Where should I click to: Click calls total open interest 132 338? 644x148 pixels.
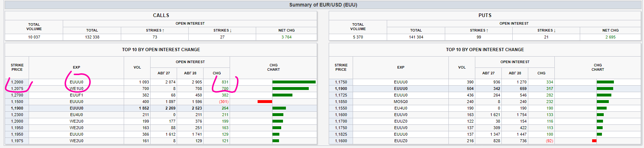pos(92,37)
